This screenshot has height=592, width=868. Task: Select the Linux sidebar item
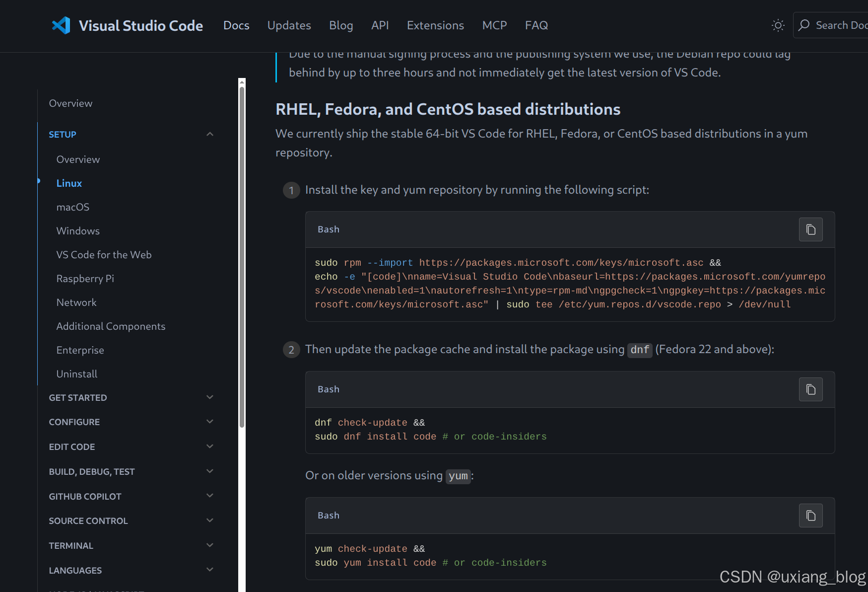click(69, 183)
